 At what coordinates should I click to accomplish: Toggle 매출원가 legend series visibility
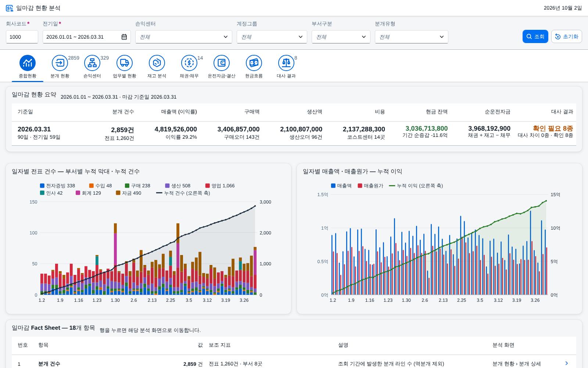point(370,186)
